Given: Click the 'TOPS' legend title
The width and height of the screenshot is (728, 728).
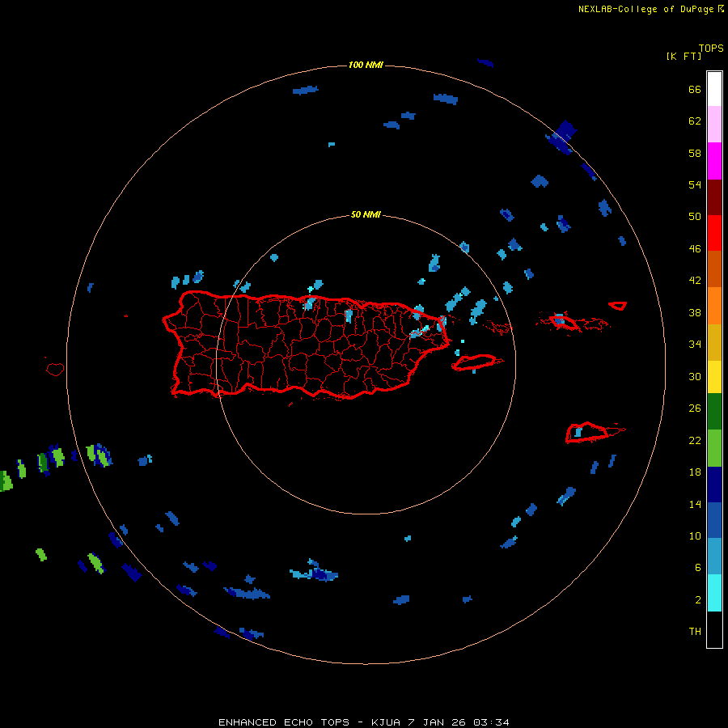Looking at the screenshot, I should pos(711,49).
